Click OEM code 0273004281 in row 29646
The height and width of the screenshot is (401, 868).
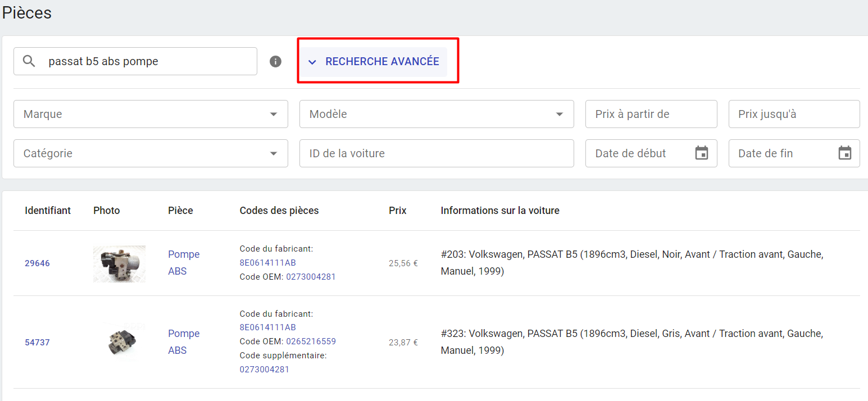point(311,277)
